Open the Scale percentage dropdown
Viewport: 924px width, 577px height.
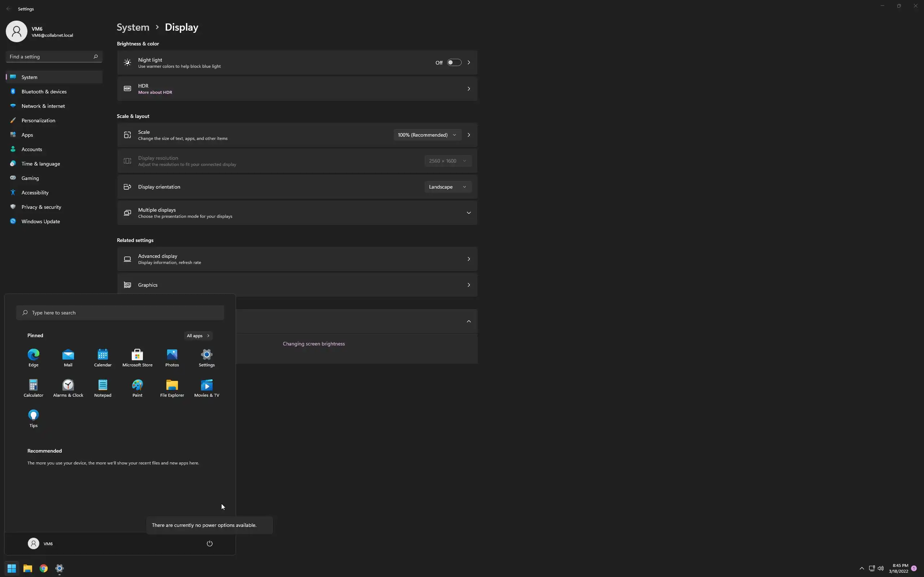(427, 135)
